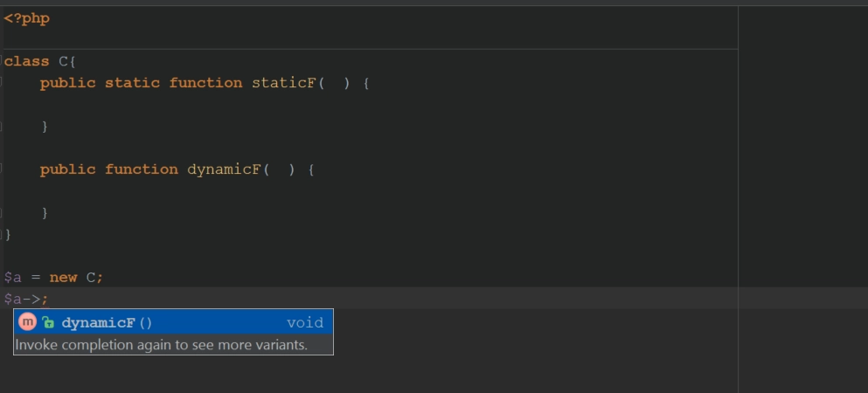
Task: Click the void return type label
Action: [305, 323]
